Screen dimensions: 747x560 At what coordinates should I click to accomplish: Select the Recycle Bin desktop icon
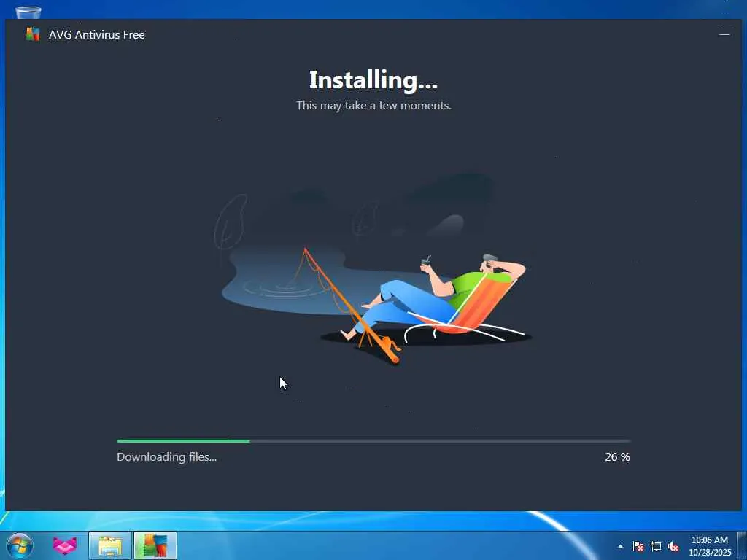tap(28, 12)
